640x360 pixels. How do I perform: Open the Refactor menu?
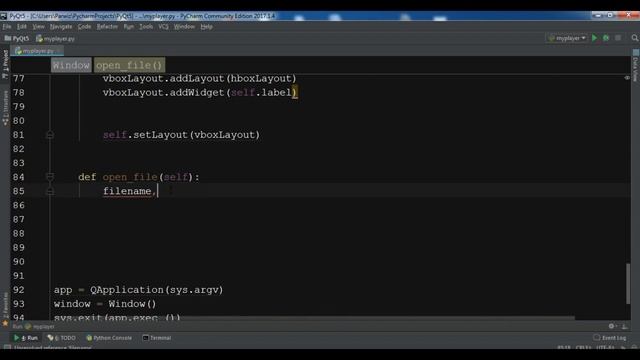pos(107,27)
